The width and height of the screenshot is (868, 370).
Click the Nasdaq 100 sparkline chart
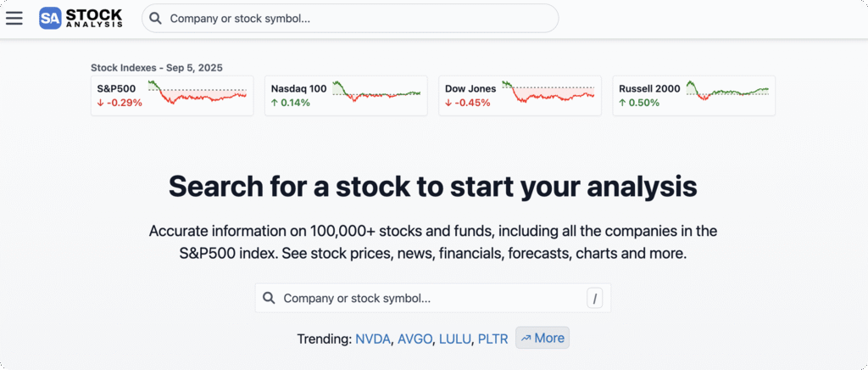click(376, 92)
